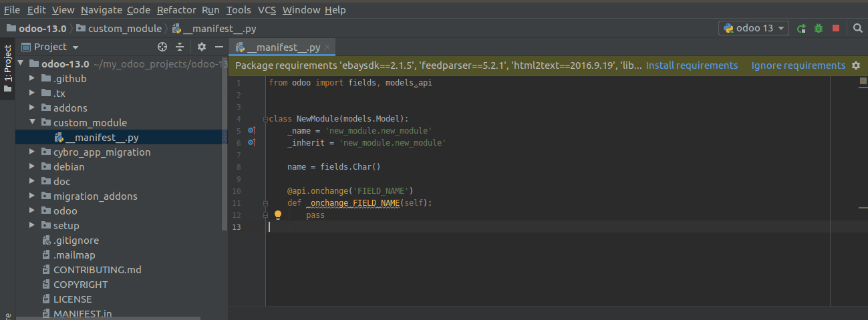Open the Tools menu

point(239,10)
